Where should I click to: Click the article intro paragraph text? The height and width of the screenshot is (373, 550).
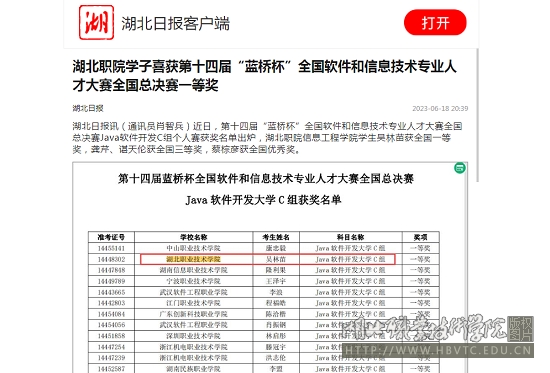tap(267, 138)
